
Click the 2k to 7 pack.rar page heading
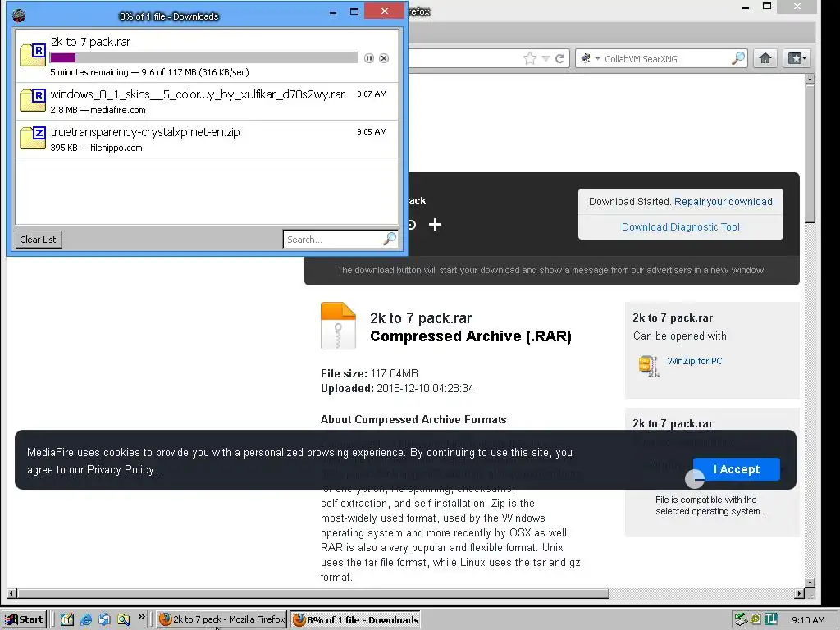pos(421,318)
